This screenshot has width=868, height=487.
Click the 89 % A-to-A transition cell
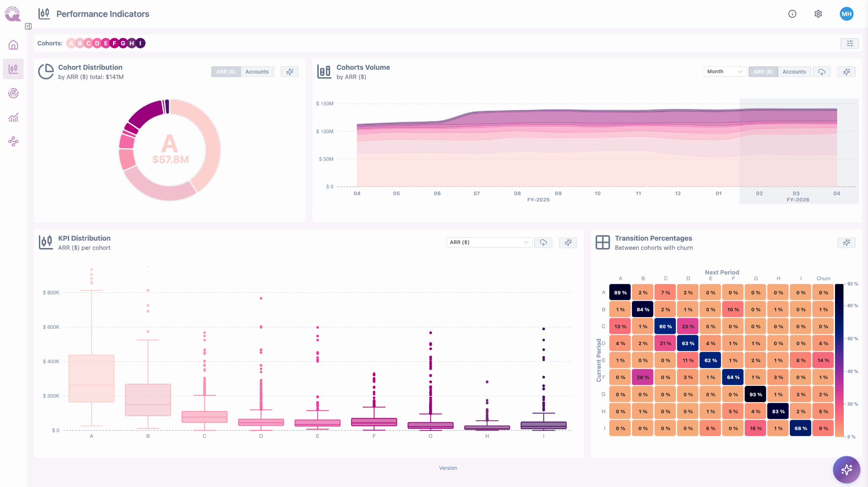click(x=620, y=293)
